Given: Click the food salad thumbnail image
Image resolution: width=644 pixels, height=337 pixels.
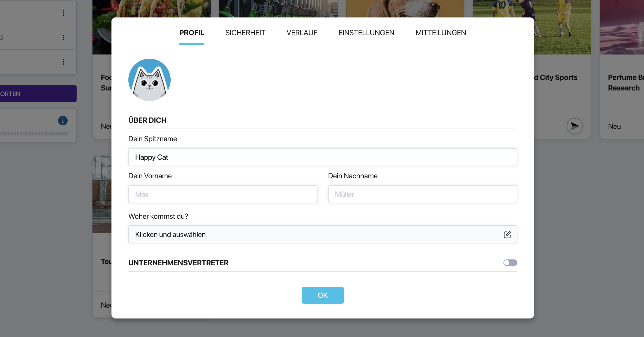Looking at the screenshot, I should (152, 9).
